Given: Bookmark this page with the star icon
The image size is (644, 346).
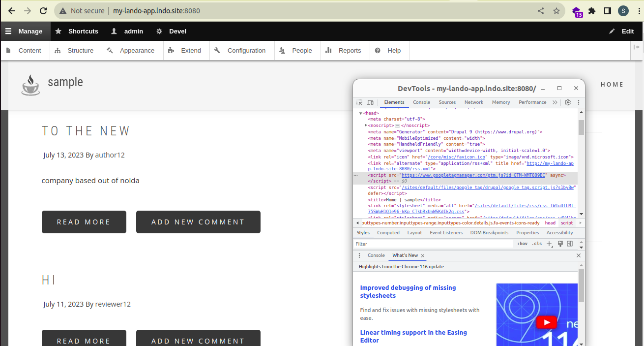Looking at the screenshot, I should [x=556, y=10].
